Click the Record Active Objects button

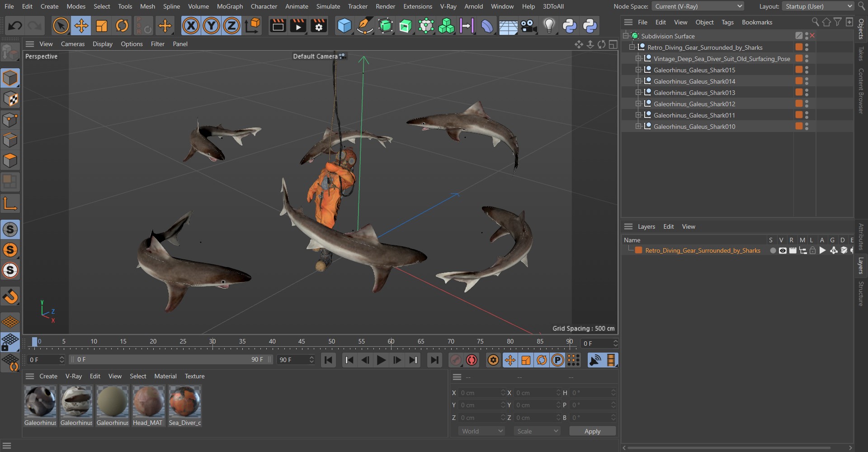tap(456, 360)
